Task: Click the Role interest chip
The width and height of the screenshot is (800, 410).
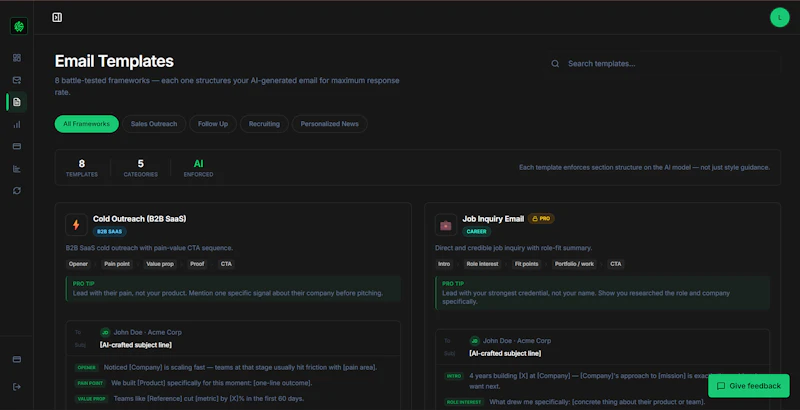Action: point(482,264)
